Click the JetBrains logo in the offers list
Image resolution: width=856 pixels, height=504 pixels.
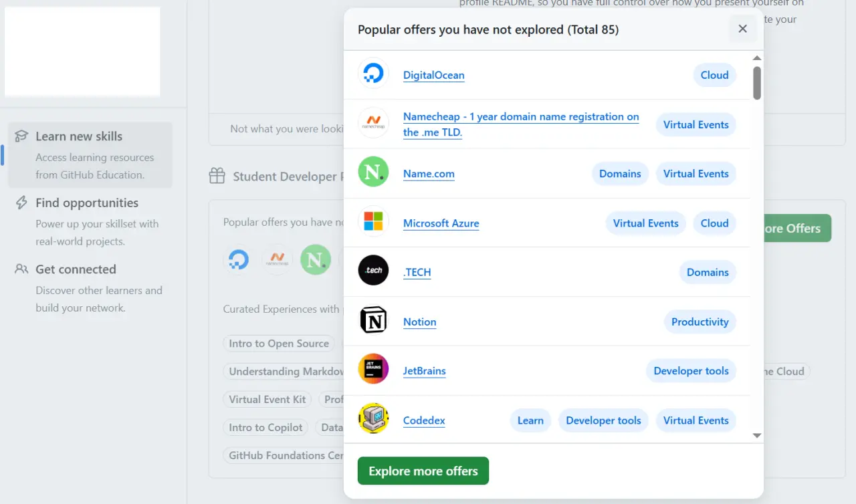(x=373, y=370)
